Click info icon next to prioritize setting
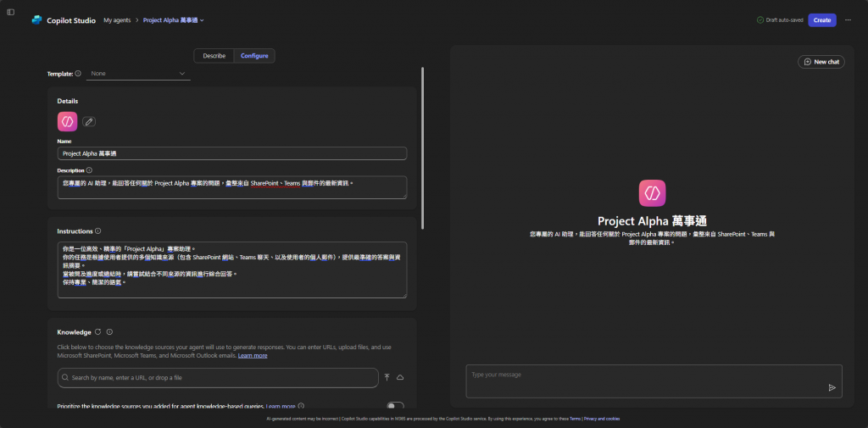Image resolution: width=868 pixels, height=428 pixels. point(301,406)
